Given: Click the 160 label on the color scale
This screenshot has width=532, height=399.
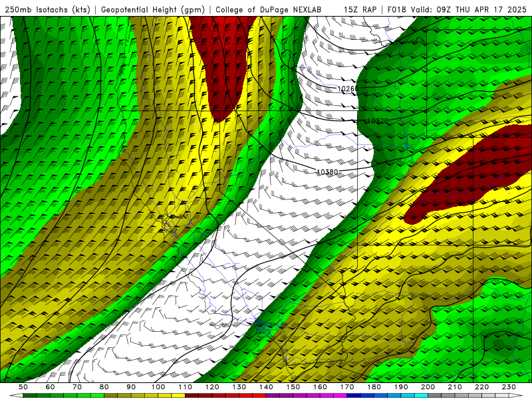Looking at the screenshot, I should (320, 387).
